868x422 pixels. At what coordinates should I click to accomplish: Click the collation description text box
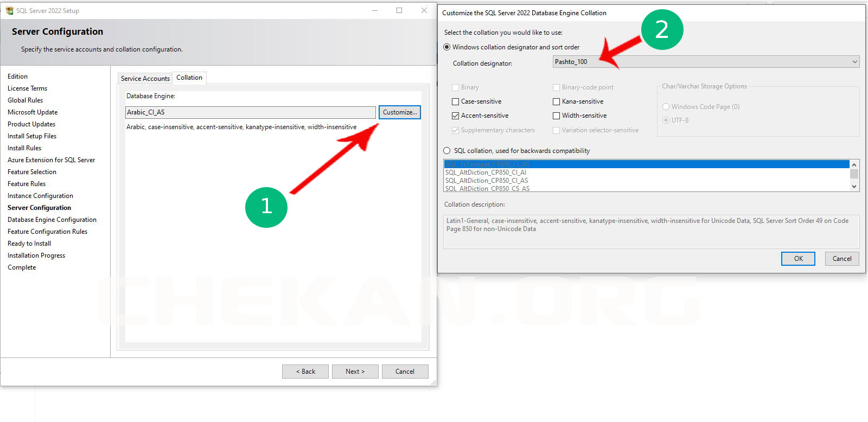tap(651, 232)
